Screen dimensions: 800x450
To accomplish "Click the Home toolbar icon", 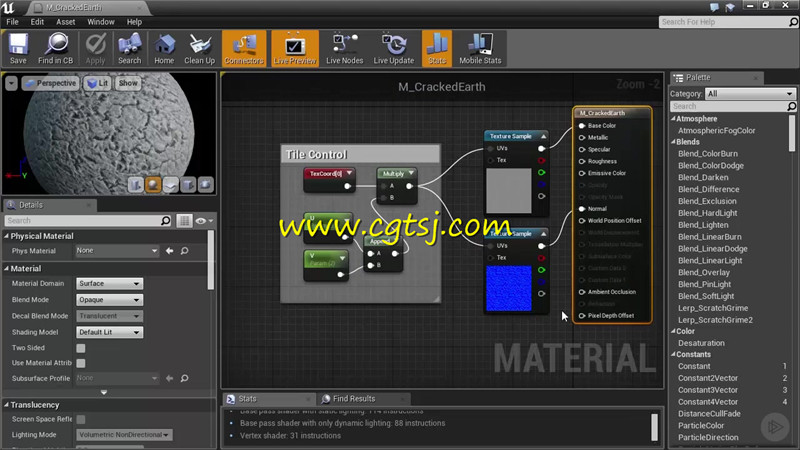I will [x=164, y=48].
